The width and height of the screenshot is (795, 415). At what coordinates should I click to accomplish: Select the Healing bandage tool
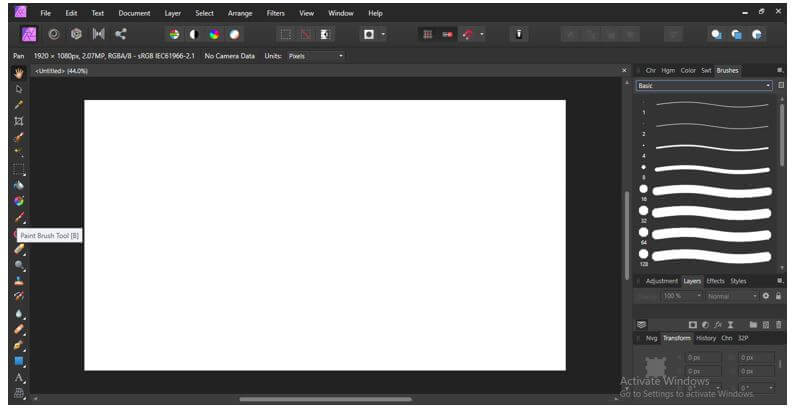click(x=19, y=329)
